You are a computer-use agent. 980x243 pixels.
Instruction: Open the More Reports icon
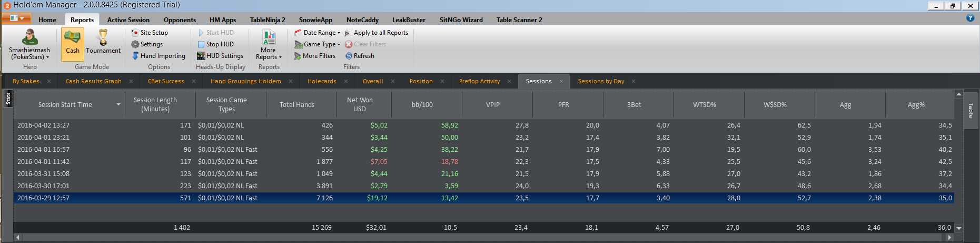[x=269, y=37]
